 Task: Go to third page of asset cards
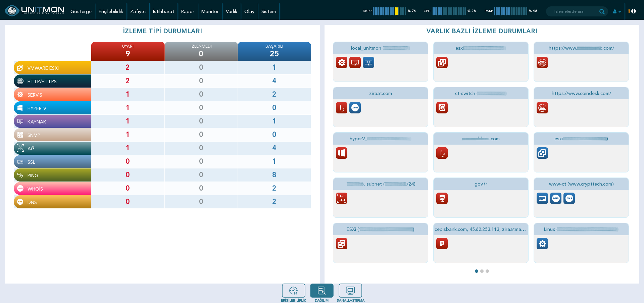[487, 271]
